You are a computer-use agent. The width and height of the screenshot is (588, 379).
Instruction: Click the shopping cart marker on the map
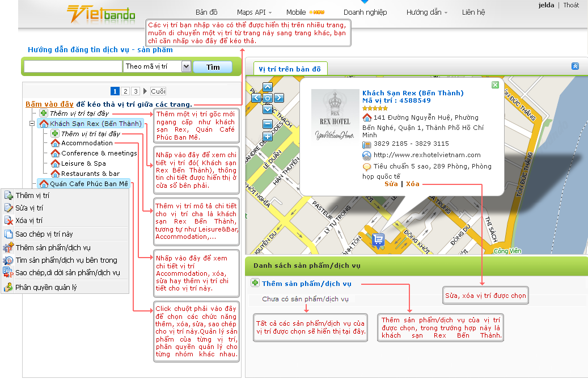[378, 240]
